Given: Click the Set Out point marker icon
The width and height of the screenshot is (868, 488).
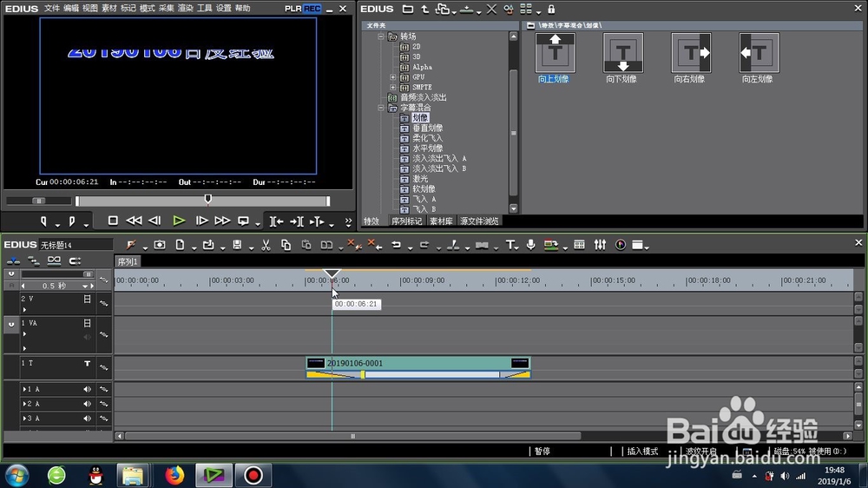Looking at the screenshot, I should click(71, 221).
